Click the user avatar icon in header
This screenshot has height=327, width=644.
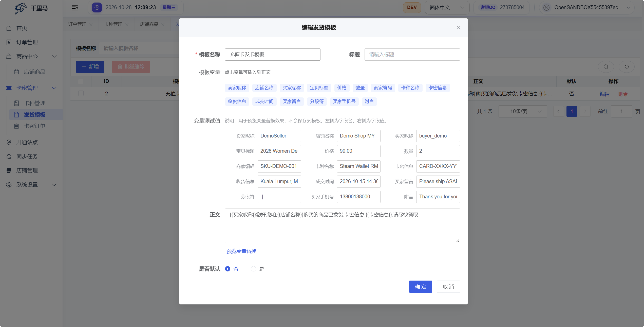(x=546, y=8)
